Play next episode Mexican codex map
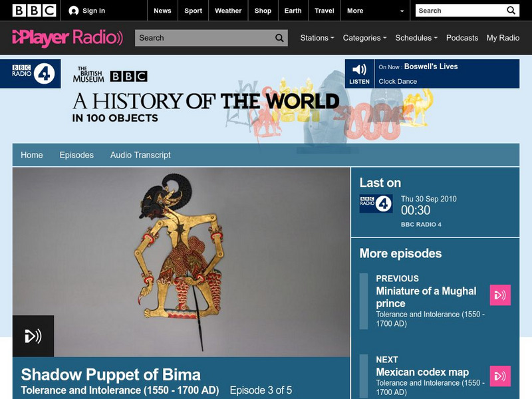Screen dimensions: 532x399 click(500, 376)
